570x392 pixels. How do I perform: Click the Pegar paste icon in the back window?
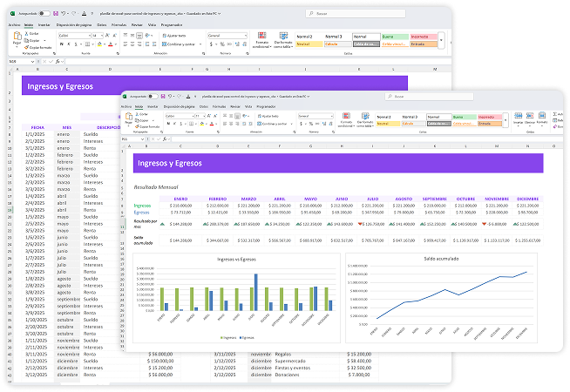17,36
